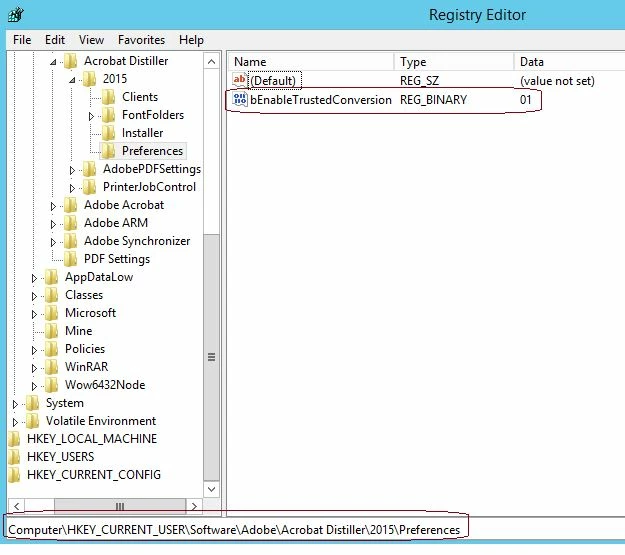
Task: Expand the AdobePDFSettings key
Action: 72,170
